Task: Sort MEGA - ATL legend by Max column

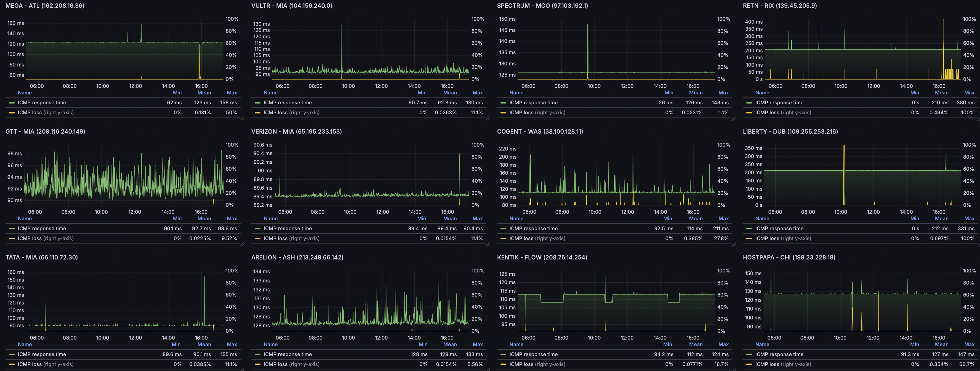Action: 232,92
